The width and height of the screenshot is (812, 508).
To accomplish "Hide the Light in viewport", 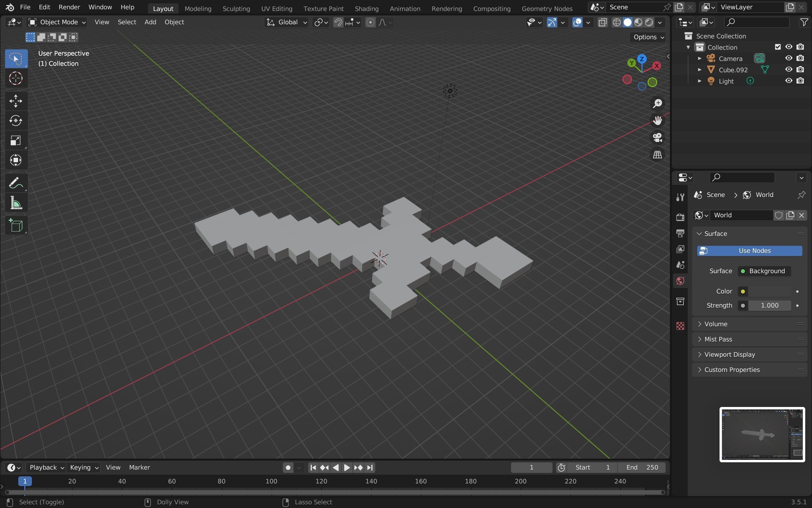I will click(789, 81).
